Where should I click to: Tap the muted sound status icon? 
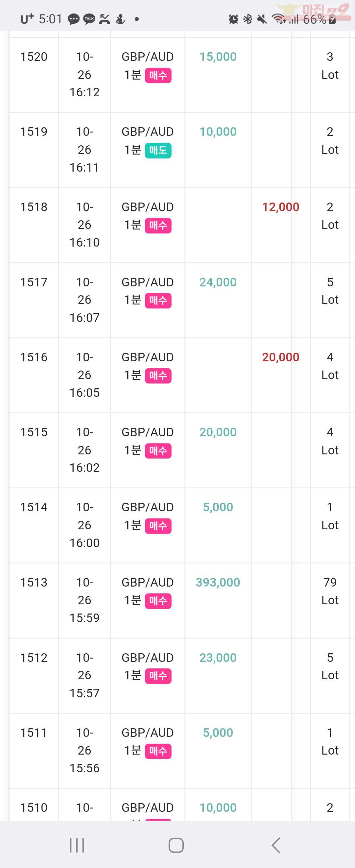click(262, 19)
